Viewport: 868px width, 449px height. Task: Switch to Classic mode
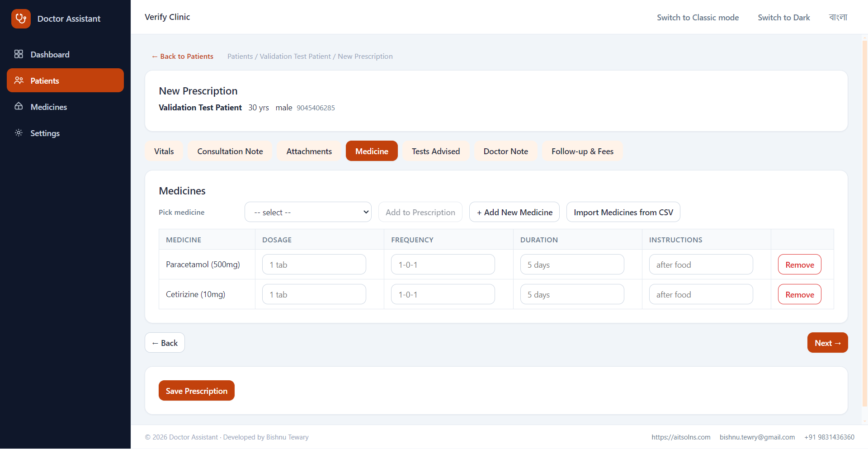(x=698, y=17)
